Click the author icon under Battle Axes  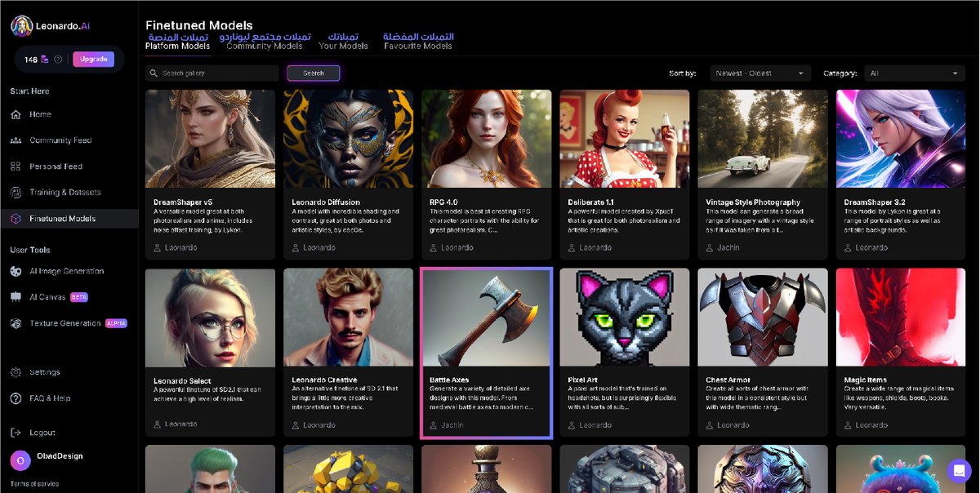tap(434, 425)
